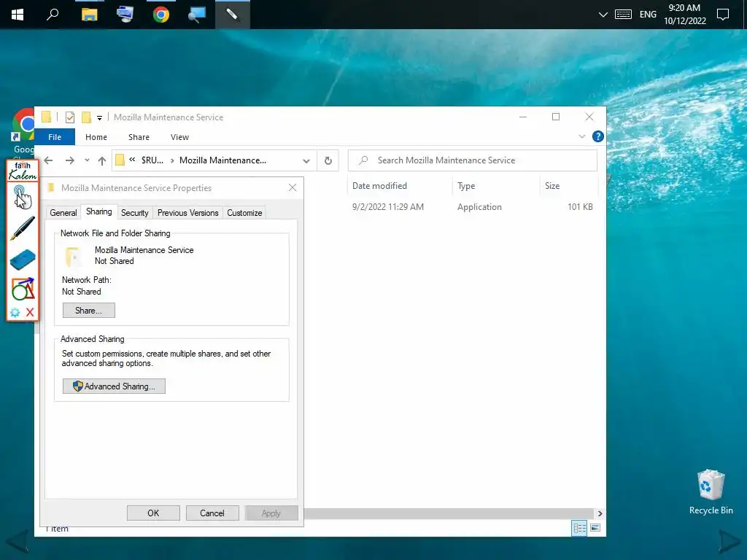Customize Quick Access Toolbar dropdown

99,117
